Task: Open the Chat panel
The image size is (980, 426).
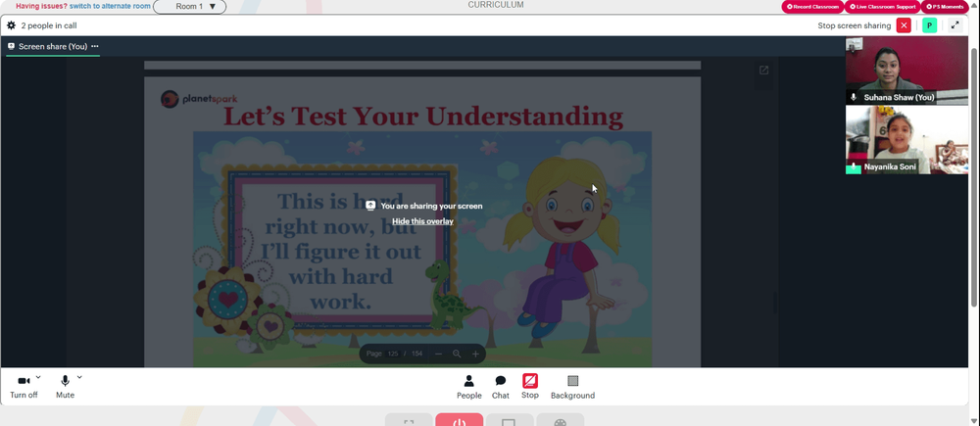Action: coord(501,387)
